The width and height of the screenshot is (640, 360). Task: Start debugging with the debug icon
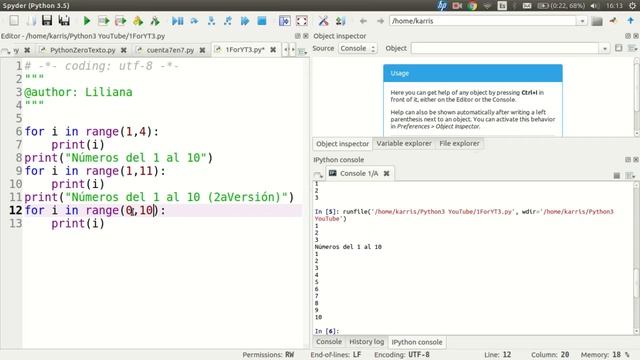pos(177,20)
